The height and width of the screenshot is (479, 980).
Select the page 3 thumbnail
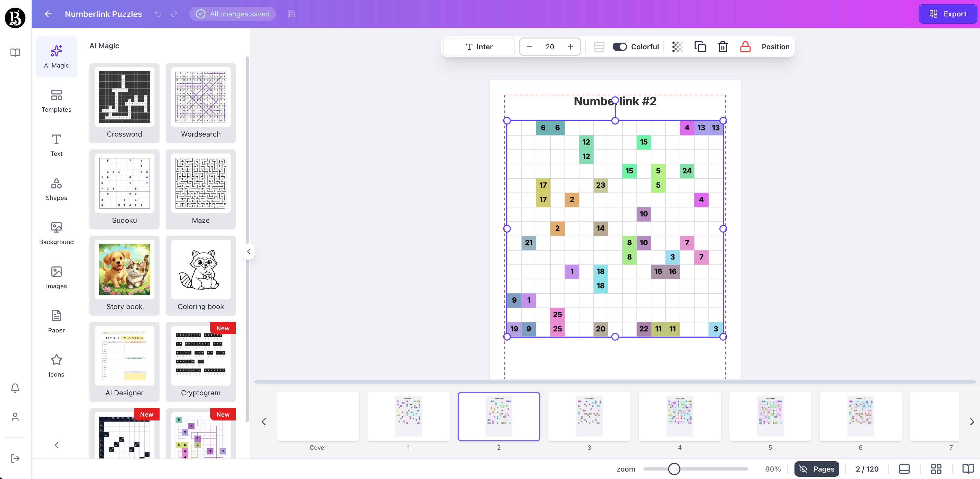pos(589,417)
